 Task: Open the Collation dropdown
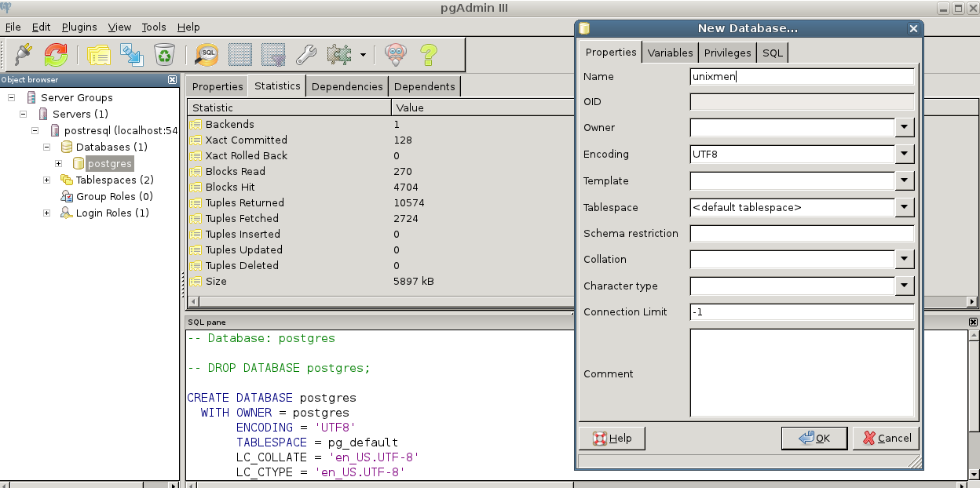click(x=905, y=259)
